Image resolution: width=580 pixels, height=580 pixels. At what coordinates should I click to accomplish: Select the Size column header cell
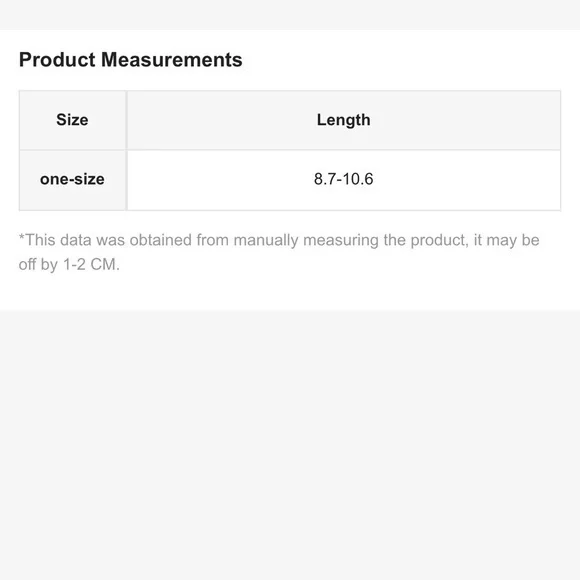pos(72,120)
